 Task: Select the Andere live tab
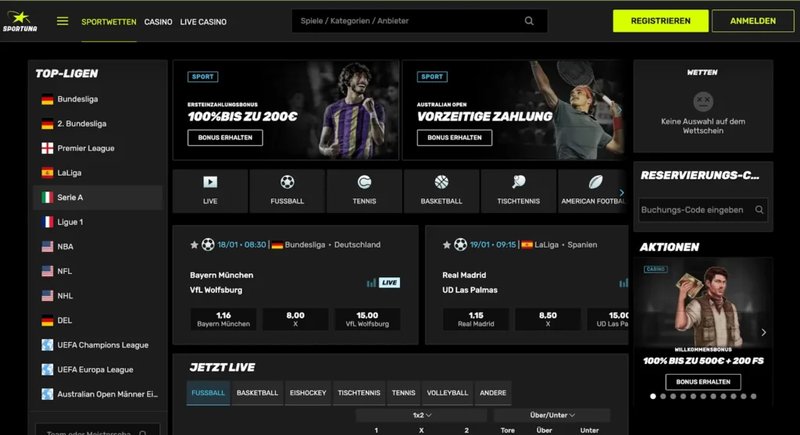[x=493, y=393]
